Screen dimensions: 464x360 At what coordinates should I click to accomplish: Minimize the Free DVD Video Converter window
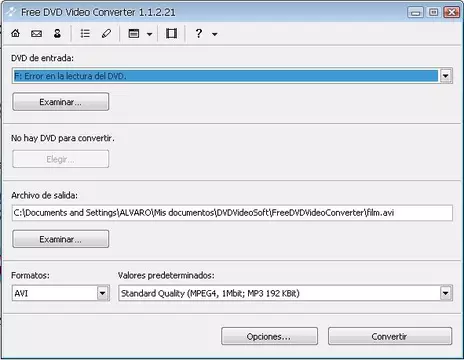[x=415, y=13]
